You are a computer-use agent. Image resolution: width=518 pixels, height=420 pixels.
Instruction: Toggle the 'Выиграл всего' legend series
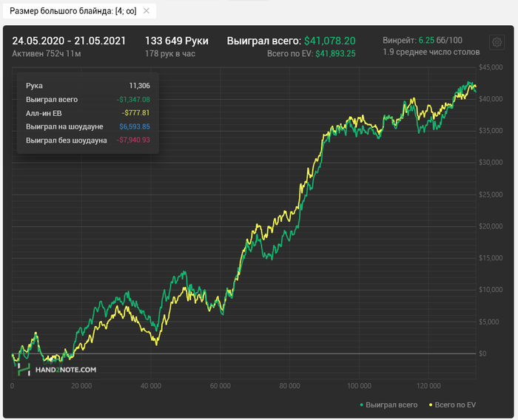(x=391, y=404)
